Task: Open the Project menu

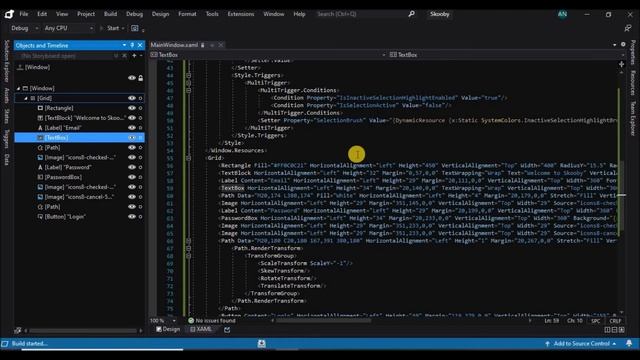Action: [86, 14]
